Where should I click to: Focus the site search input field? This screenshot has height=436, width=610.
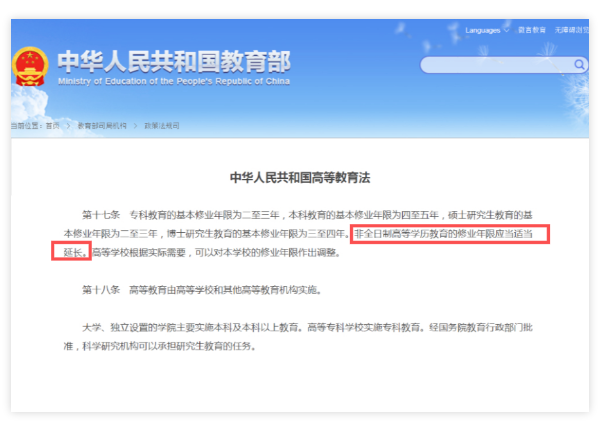pyautogui.click(x=503, y=65)
